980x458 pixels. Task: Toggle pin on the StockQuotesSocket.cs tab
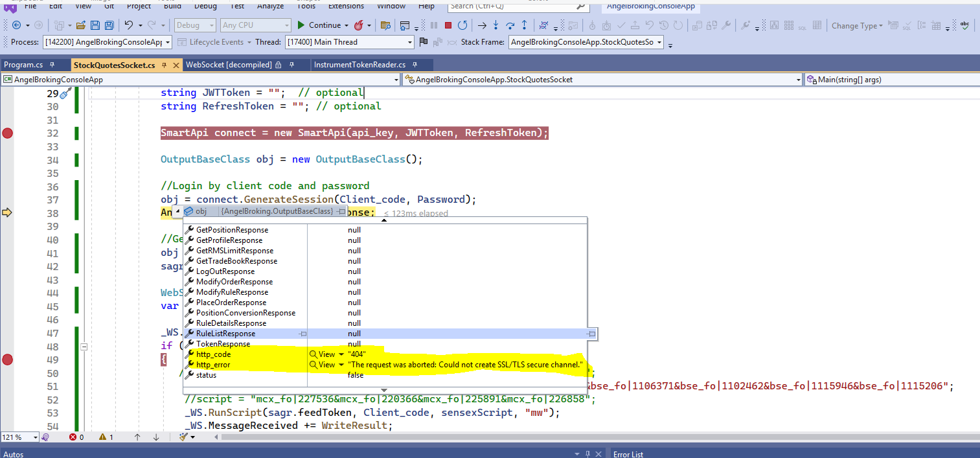(x=165, y=65)
